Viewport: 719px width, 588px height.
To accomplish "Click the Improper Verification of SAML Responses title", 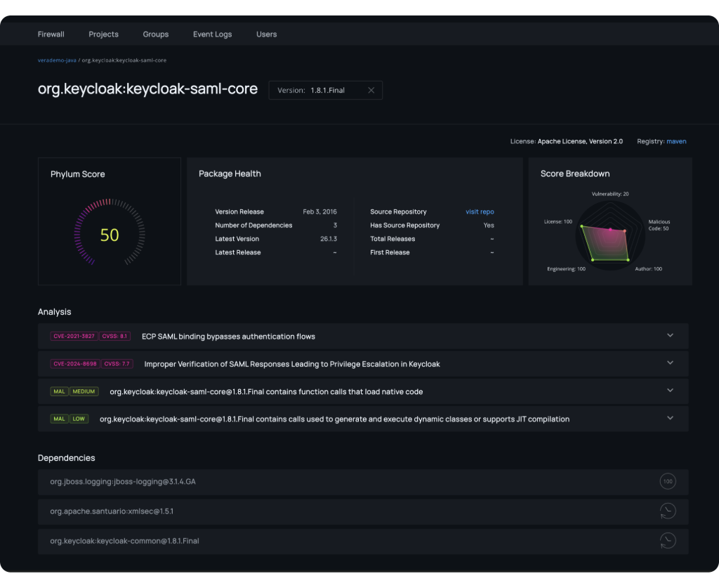I will (x=292, y=364).
